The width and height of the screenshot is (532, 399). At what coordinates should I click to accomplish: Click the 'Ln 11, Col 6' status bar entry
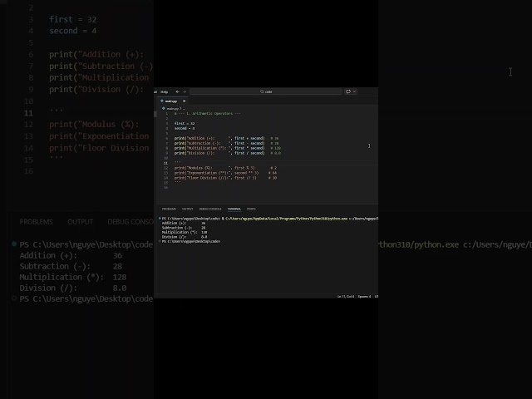pos(346,297)
